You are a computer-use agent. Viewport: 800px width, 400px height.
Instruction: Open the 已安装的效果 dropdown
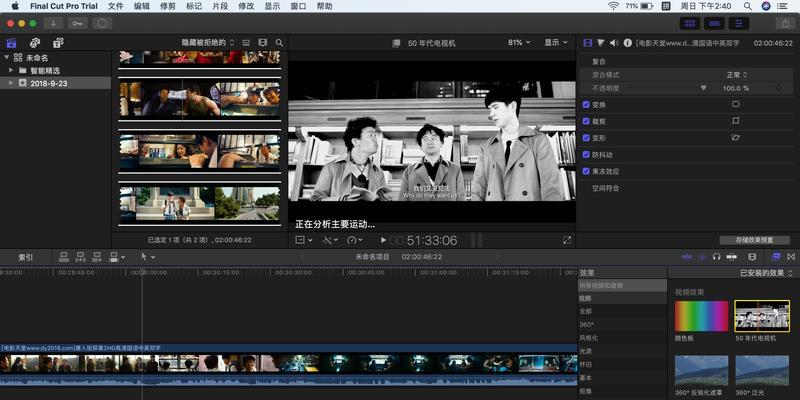click(x=766, y=273)
